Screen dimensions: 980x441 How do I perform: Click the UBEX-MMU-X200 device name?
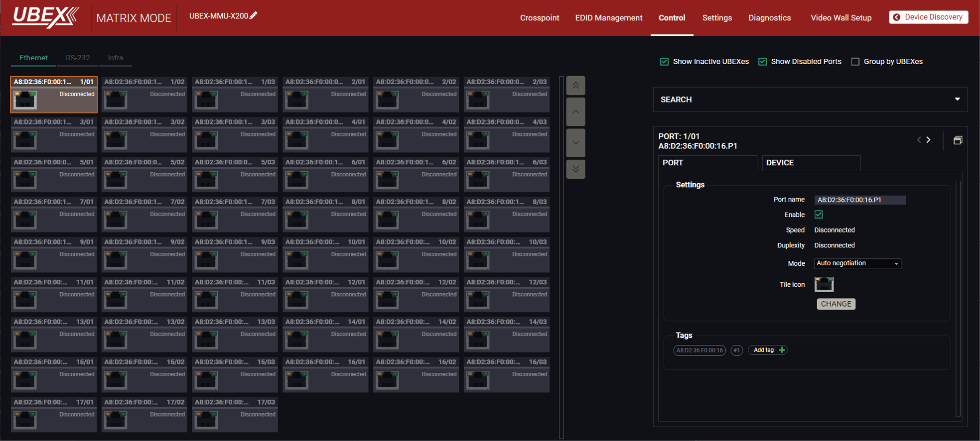click(219, 16)
